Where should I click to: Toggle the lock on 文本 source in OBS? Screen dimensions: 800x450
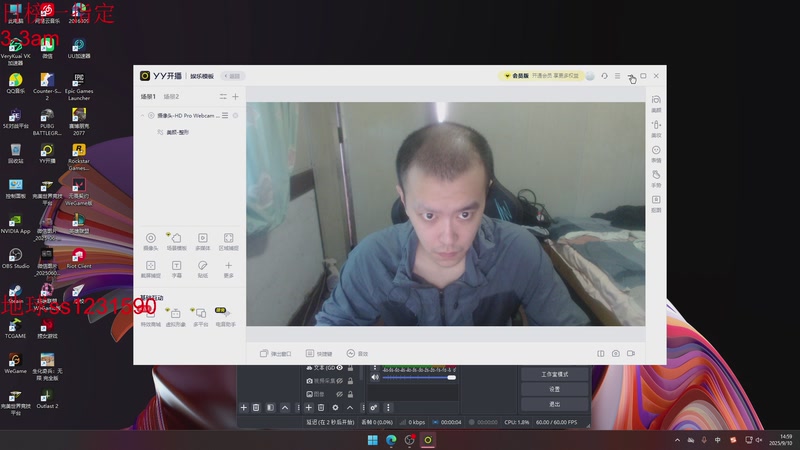click(x=351, y=368)
